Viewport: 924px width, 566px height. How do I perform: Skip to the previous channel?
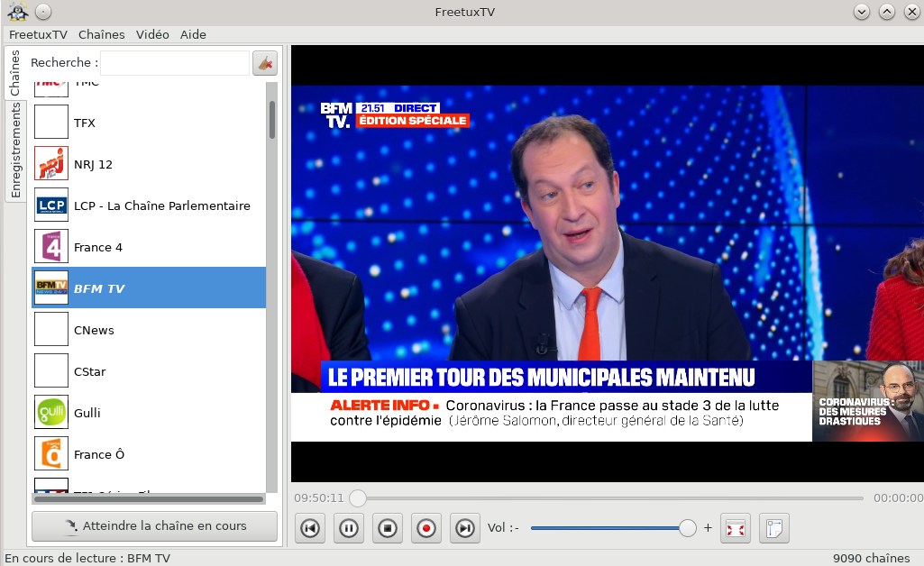pyautogui.click(x=310, y=528)
